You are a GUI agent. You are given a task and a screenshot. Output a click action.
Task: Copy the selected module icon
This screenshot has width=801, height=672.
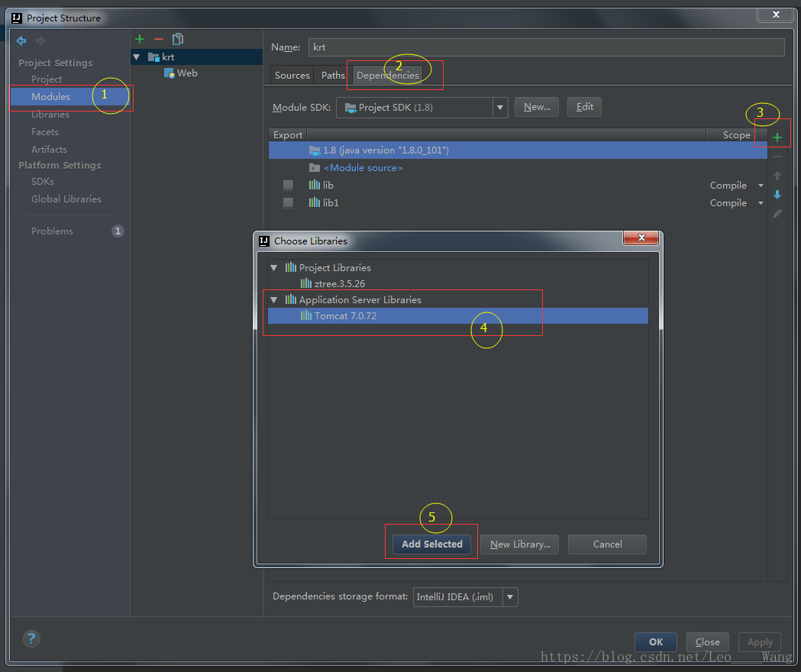click(x=178, y=39)
